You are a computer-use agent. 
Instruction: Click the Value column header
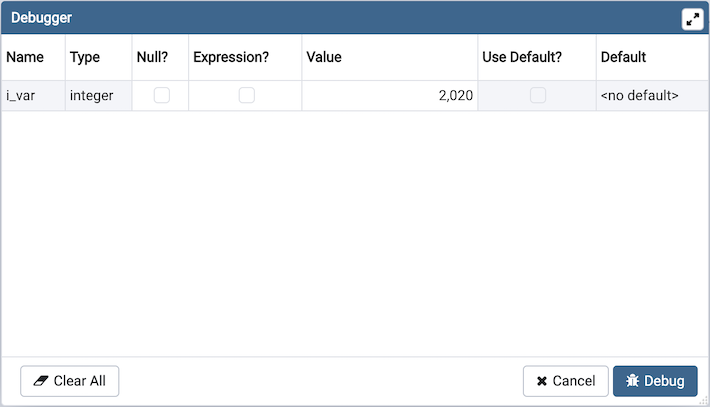pyautogui.click(x=324, y=57)
